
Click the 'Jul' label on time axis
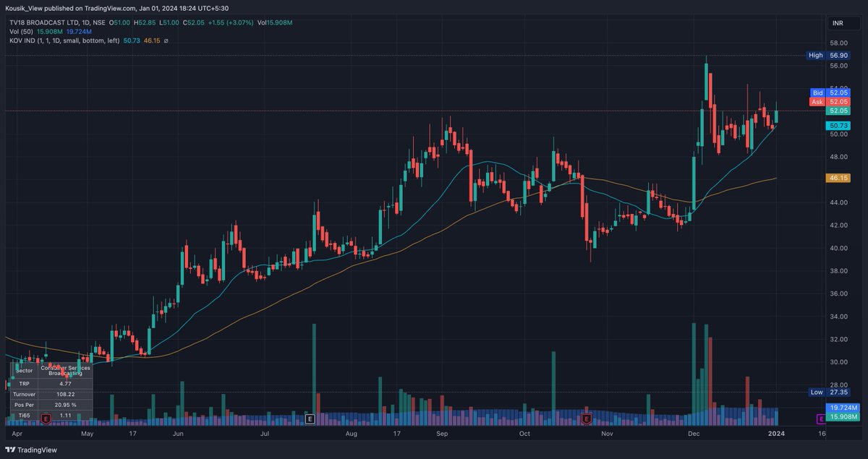tap(265, 433)
